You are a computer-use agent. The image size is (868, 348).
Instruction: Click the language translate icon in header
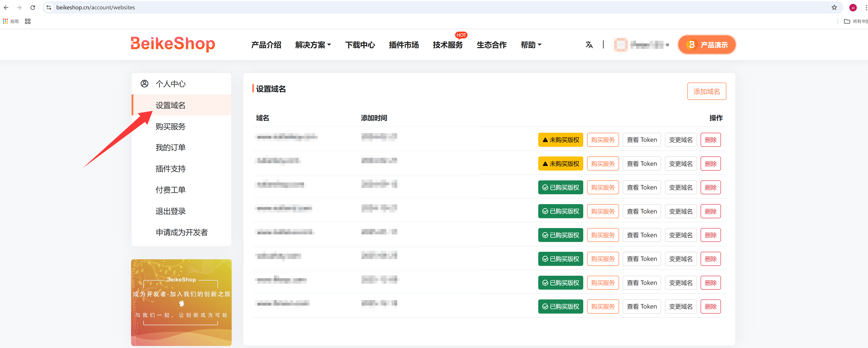point(589,45)
